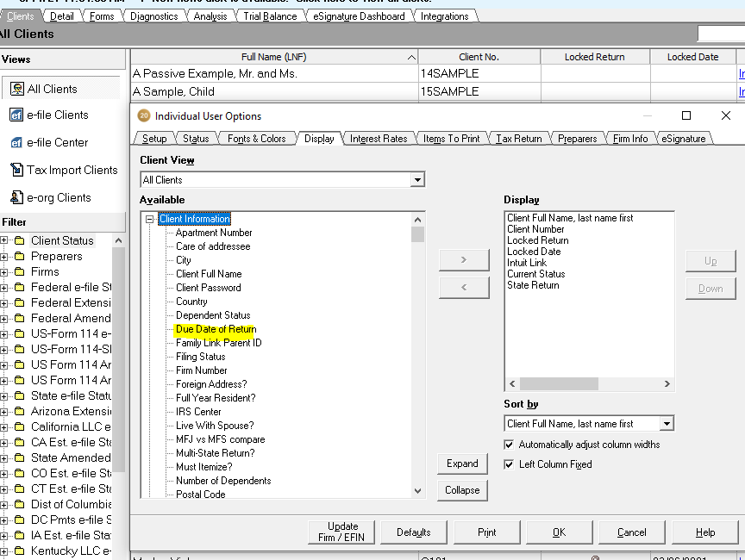Open All Clients view icon
Viewport: 745px width, 560px height.
pos(16,89)
